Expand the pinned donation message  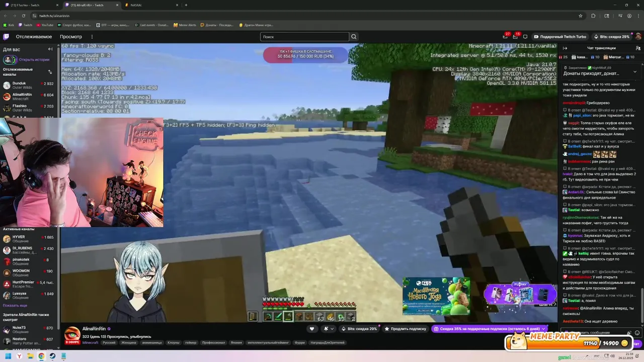click(x=634, y=72)
